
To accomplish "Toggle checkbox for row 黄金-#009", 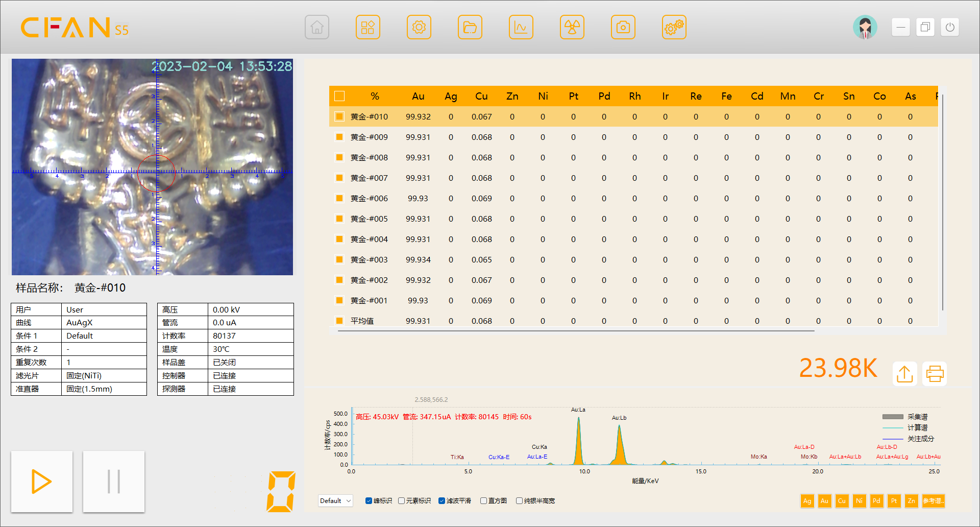I will coord(339,137).
